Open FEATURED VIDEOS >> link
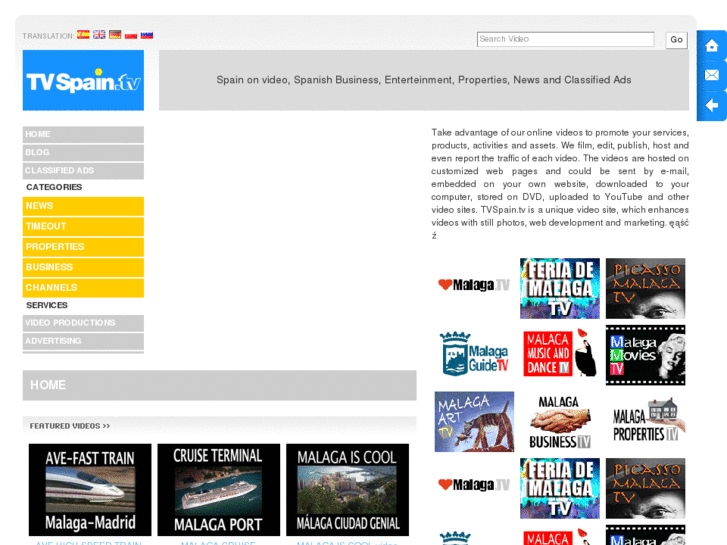Screen dimensions: 727x545 coord(70,426)
